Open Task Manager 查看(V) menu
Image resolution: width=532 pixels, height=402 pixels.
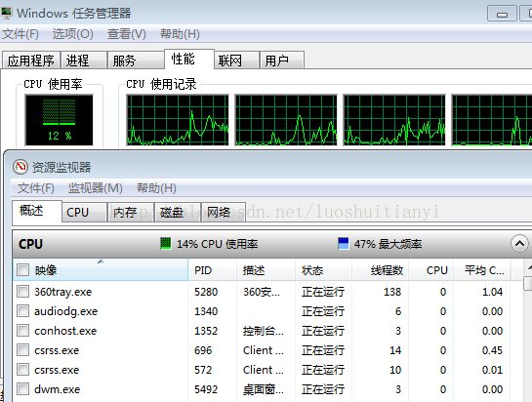(x=127, y=34)
